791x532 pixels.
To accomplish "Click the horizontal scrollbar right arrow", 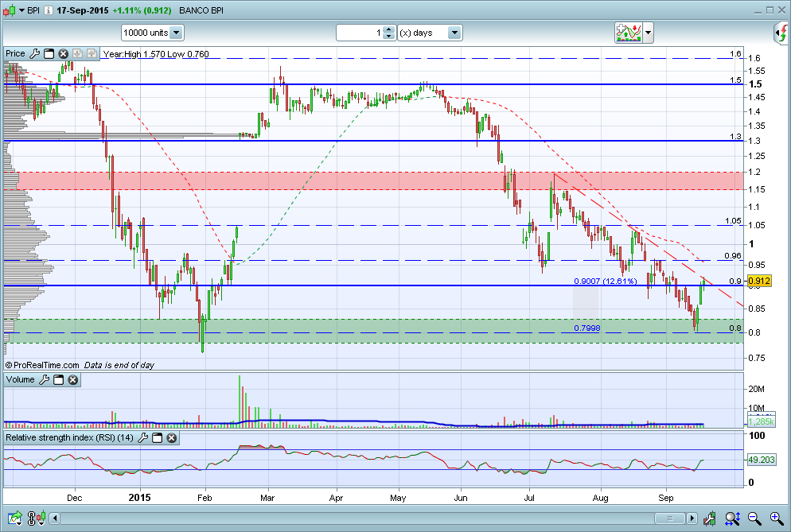I will [692, 518].
